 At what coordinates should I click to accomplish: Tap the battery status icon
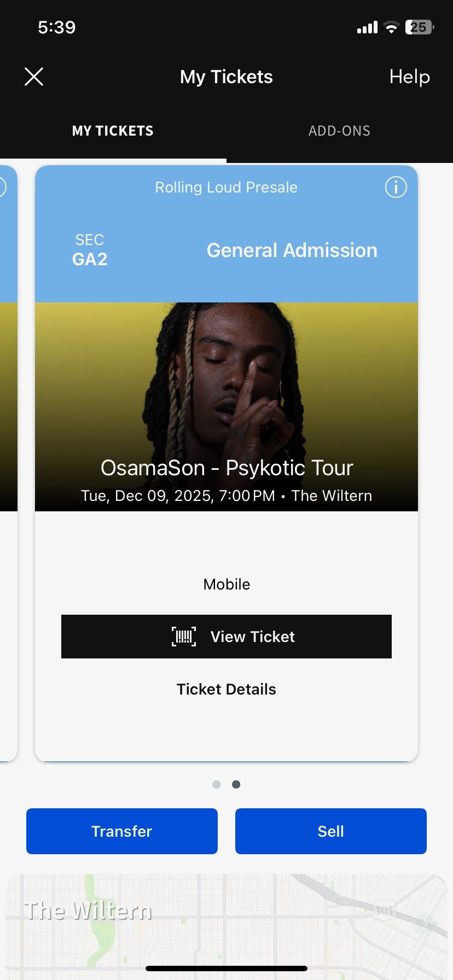[x=420, y=27]
